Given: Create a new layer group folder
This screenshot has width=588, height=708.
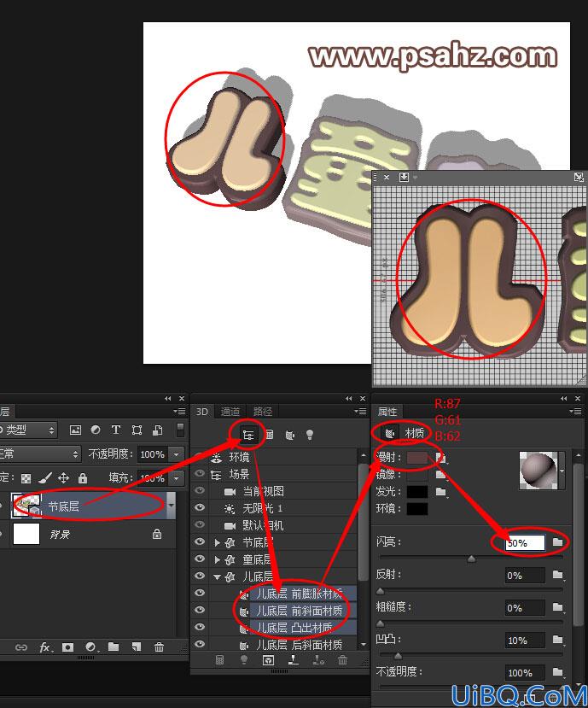Looking at the screenshot, I should click(114, 647).
